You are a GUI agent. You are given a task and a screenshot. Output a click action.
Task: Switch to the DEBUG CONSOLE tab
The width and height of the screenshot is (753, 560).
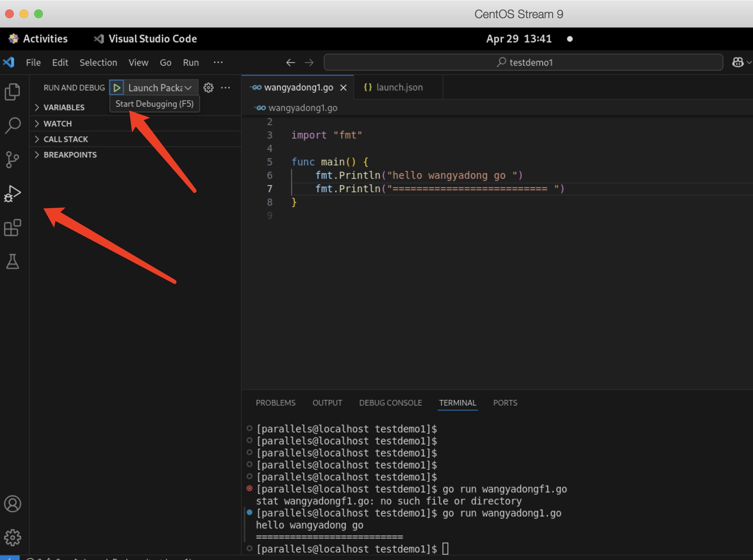click(x=390, y=403)
